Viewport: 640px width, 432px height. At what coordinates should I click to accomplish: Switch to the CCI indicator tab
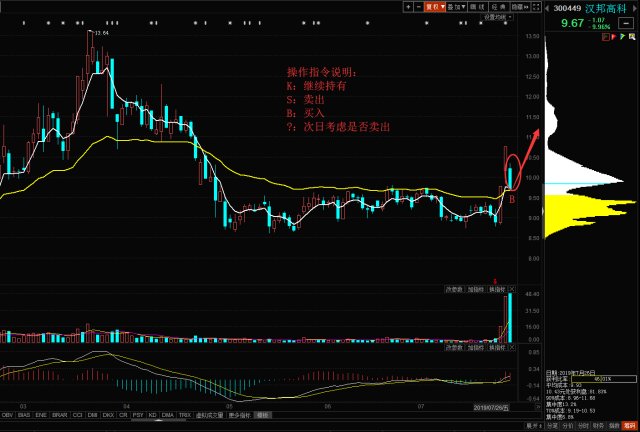tap(77, 415)
